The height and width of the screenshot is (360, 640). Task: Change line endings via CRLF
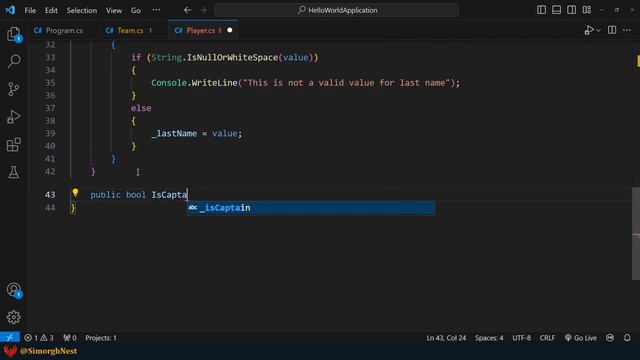click(x=547, y=338)
